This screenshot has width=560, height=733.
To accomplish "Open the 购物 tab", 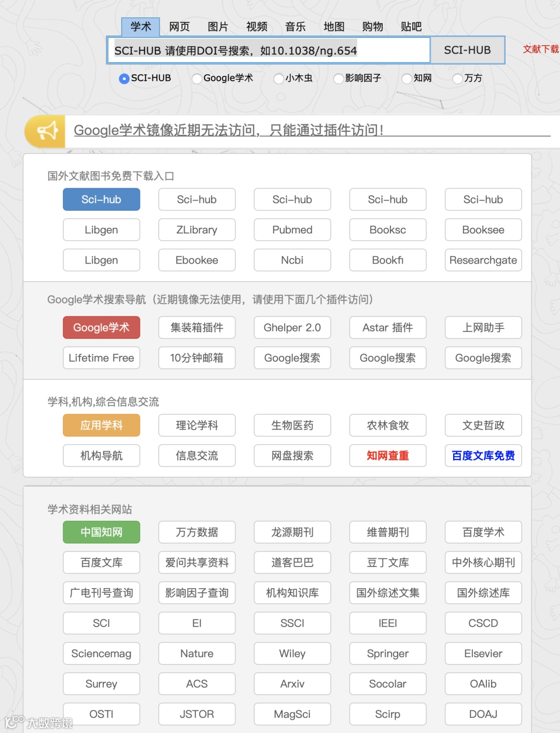I will pos(372,26).
